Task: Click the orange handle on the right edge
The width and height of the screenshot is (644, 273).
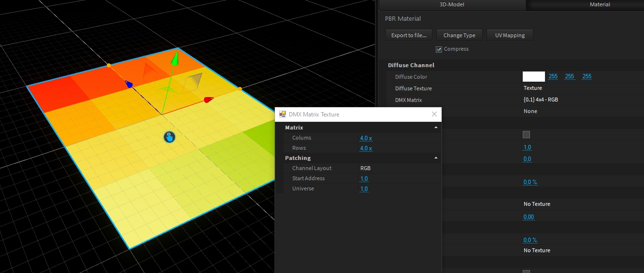Action: [x=240, y=89]
